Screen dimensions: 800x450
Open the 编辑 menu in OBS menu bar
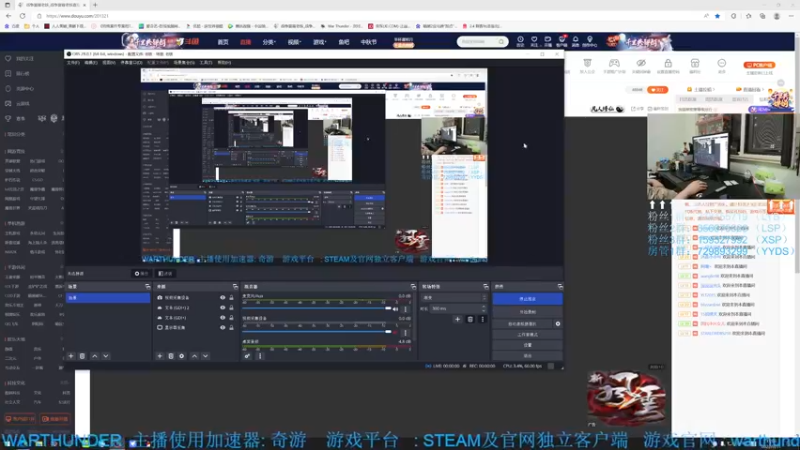pos(91,63)
